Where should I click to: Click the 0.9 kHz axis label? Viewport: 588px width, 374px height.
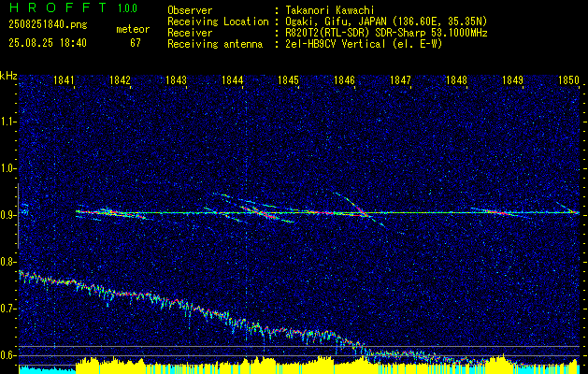(7, 215)
